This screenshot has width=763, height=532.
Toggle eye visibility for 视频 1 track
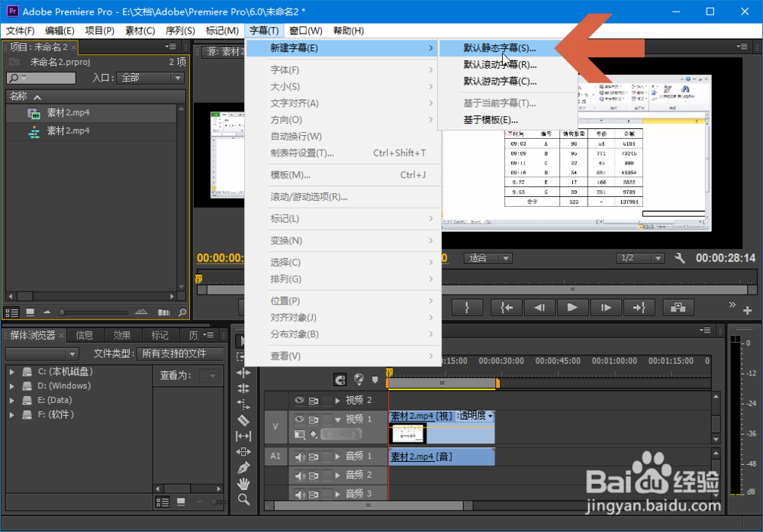[299, 418]
